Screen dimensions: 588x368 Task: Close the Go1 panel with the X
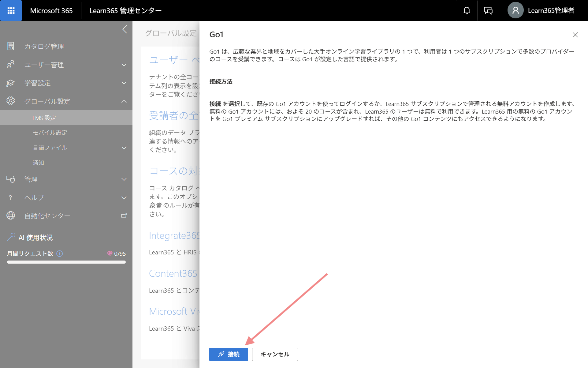[575, 35]
